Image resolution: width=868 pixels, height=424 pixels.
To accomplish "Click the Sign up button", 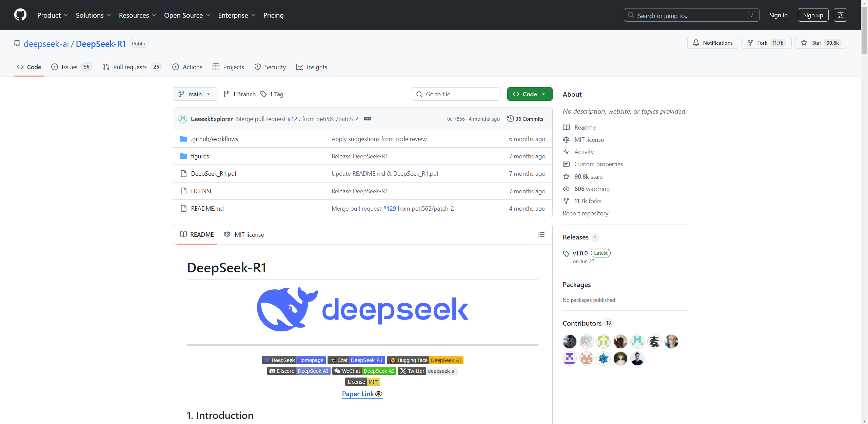I will tap(813, 15).
